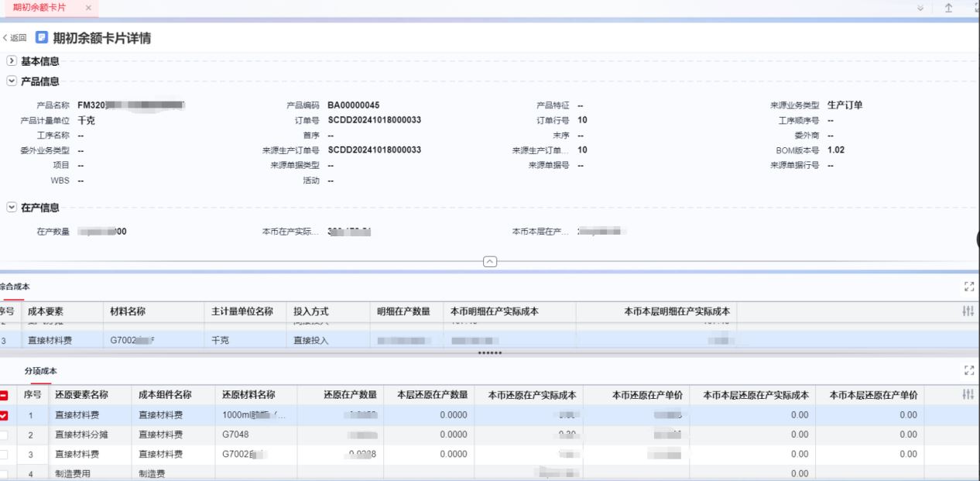980x481 pixels.
Task: Collapse the 产品信息 section
Action: 12,81
